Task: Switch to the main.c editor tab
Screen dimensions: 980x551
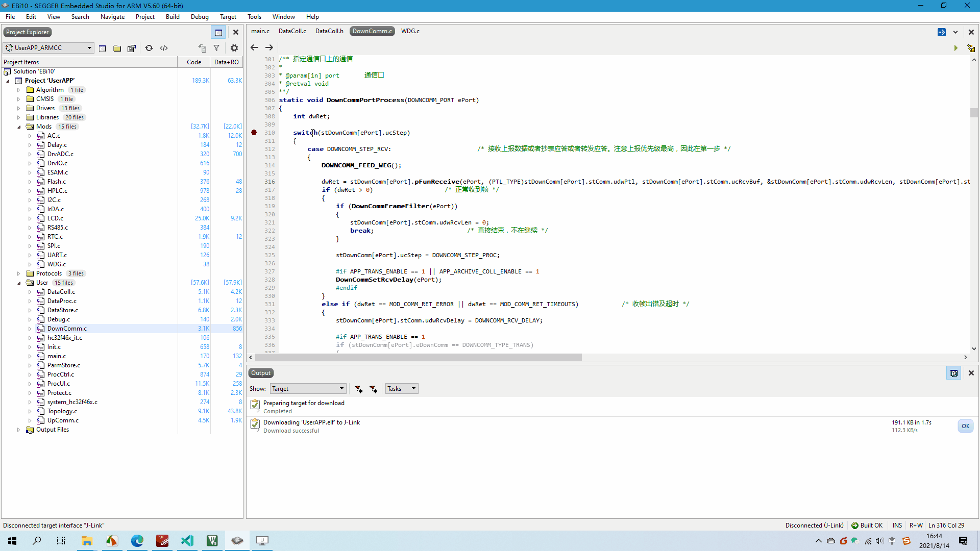Action: tap(260, 31)
